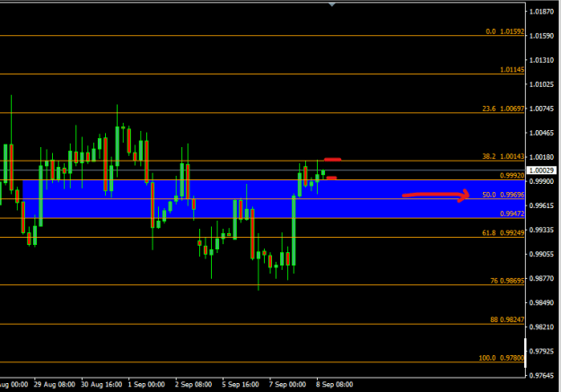Select the Fibonacci level label 0.99472
Screen dimensions: 561x392
[512, 213]
